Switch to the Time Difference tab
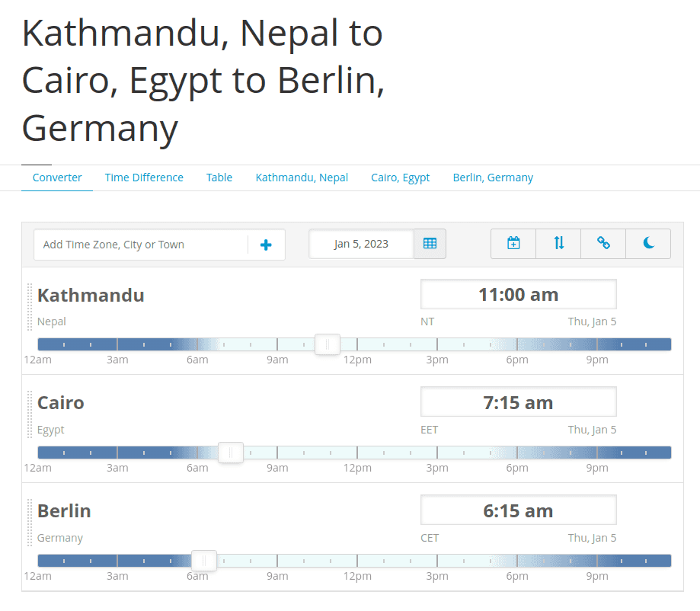 pos(144,178)
